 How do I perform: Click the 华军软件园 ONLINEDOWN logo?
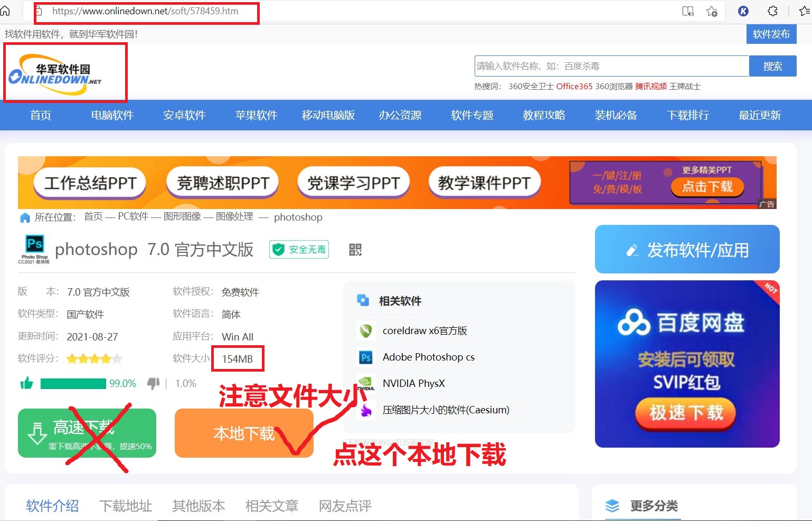[63, 74]
